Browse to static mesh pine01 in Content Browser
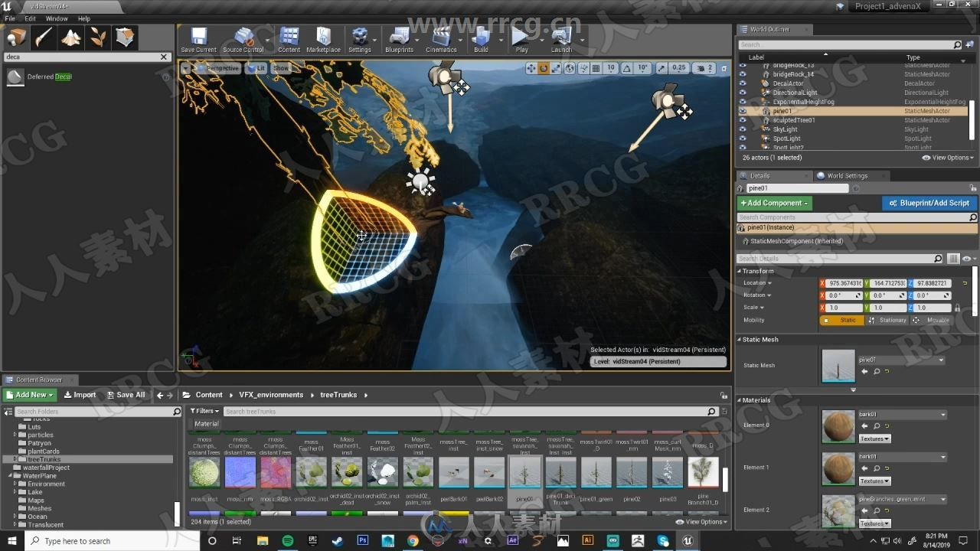This screenshot has width=980, height=551. click(877, 371)
